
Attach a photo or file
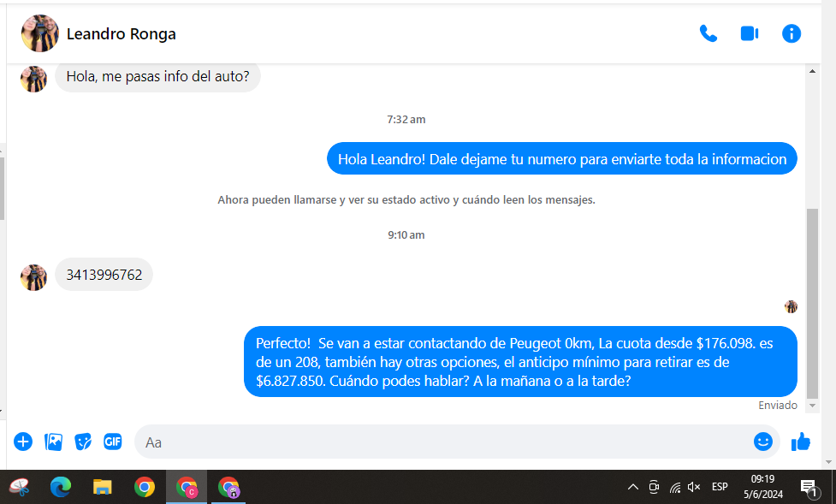click(x=54, y=442)
